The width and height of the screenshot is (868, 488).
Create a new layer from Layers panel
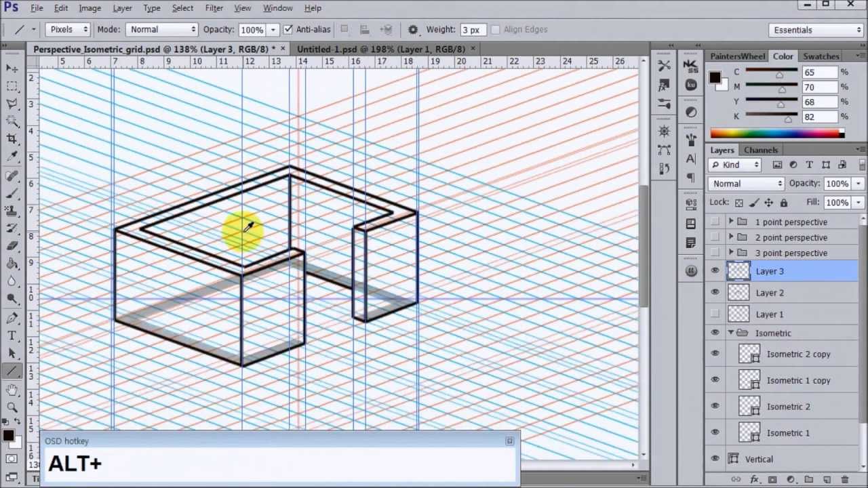827,480
